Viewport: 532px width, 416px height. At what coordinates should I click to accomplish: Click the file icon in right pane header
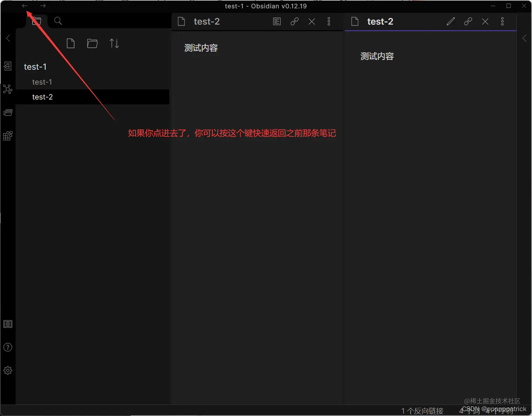(355, 21)
